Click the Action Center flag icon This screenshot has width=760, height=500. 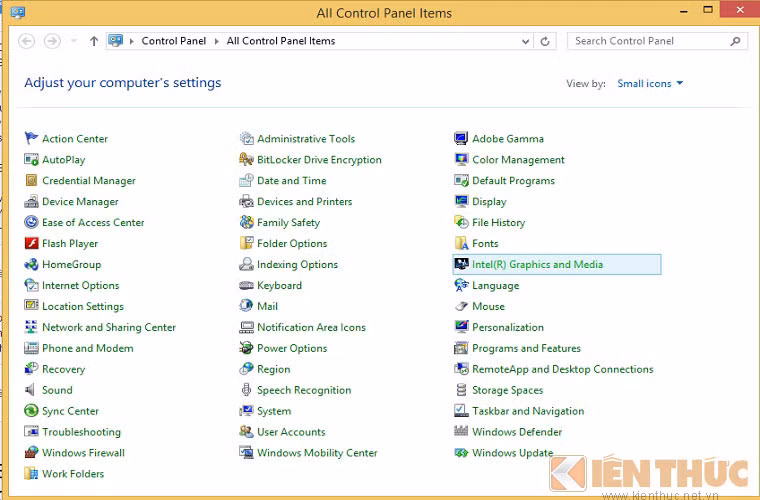[x=31, y=139]
